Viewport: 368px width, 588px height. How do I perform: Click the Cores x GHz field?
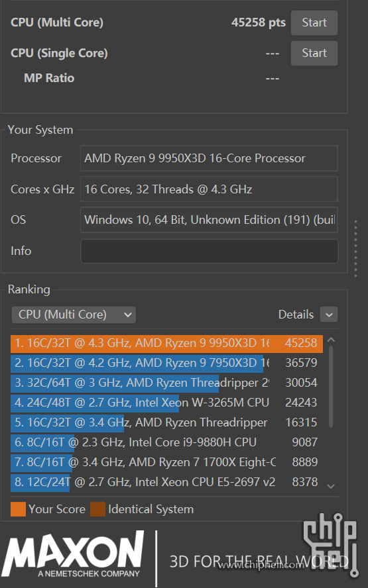(209, 189)
